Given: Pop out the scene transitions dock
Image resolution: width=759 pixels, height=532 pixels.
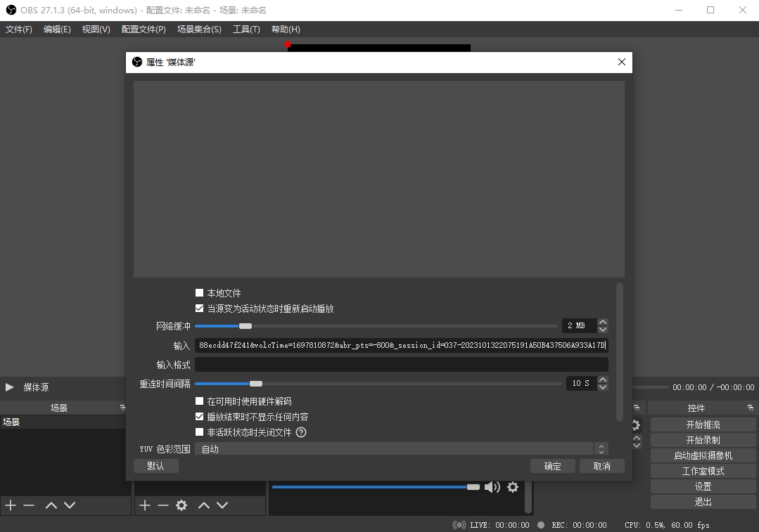Looking at the screenshot, I should (637, 408).
